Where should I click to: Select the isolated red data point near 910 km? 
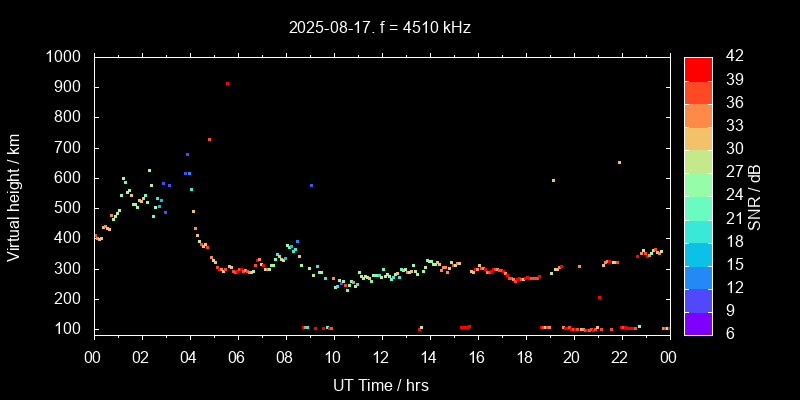(228, 84)
